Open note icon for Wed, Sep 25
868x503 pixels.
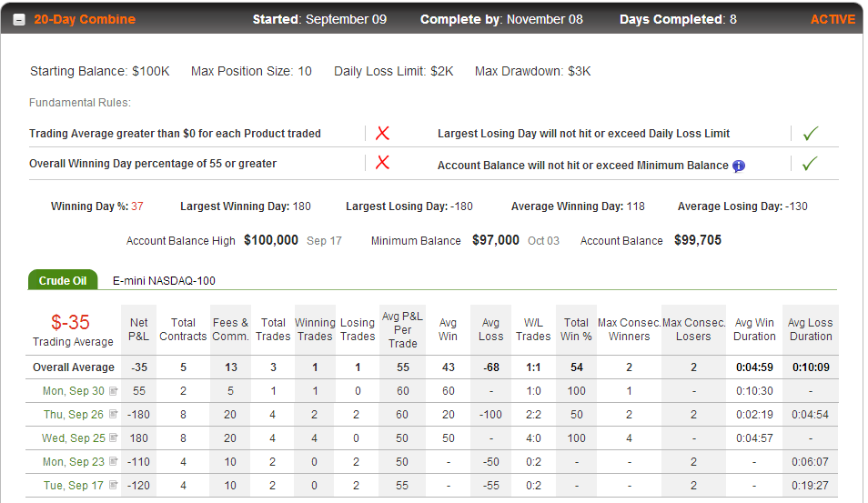pyautogui.click(x=114, y=438)
